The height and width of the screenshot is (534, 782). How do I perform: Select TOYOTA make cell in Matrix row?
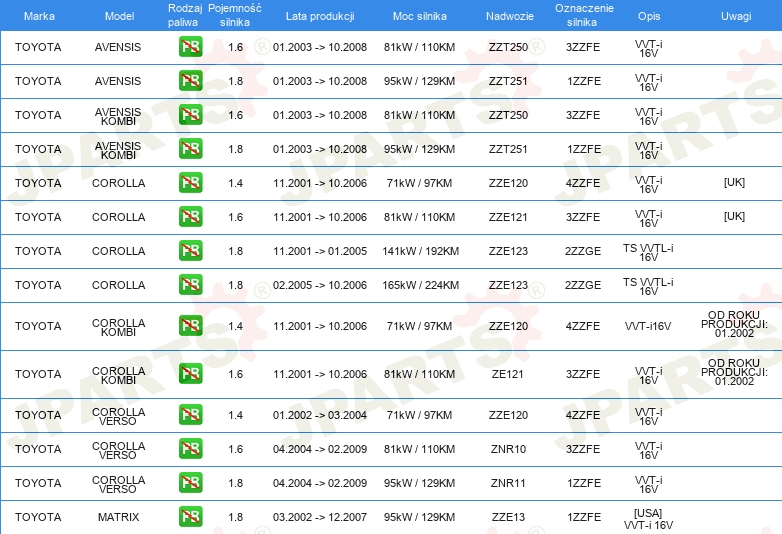coord(38,517)
